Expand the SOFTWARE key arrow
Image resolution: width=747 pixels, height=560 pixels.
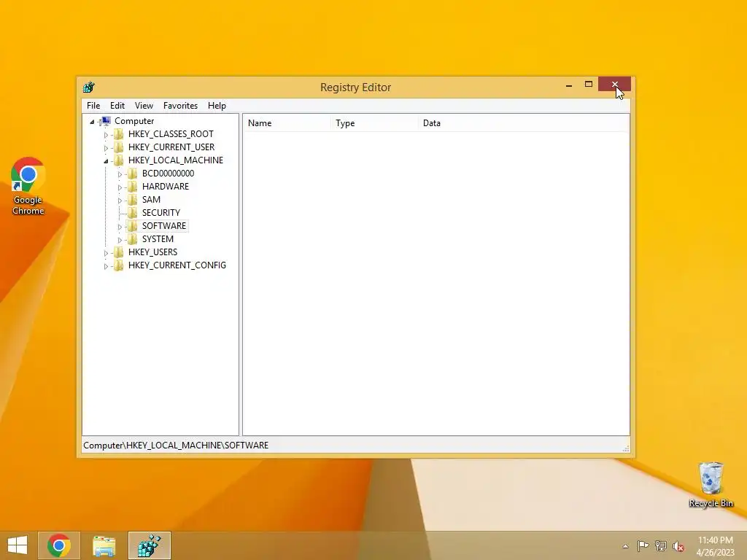[120, 227]
